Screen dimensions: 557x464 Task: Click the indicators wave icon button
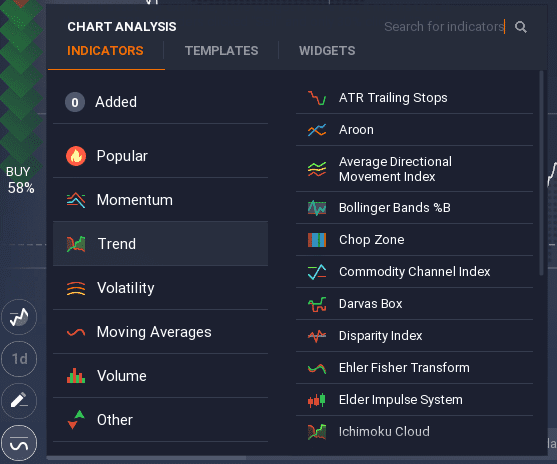[19, 443]
